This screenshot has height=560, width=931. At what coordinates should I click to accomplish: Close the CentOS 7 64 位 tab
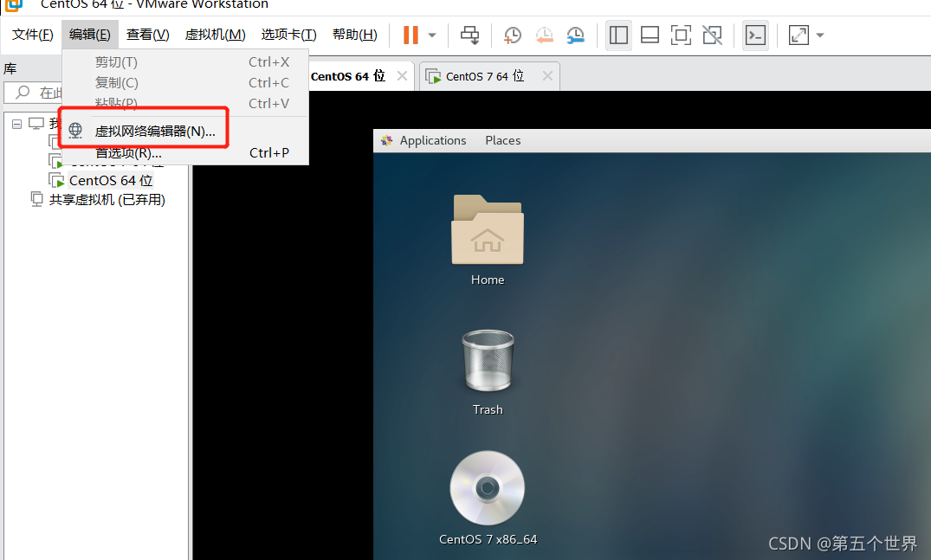point(547,76)
